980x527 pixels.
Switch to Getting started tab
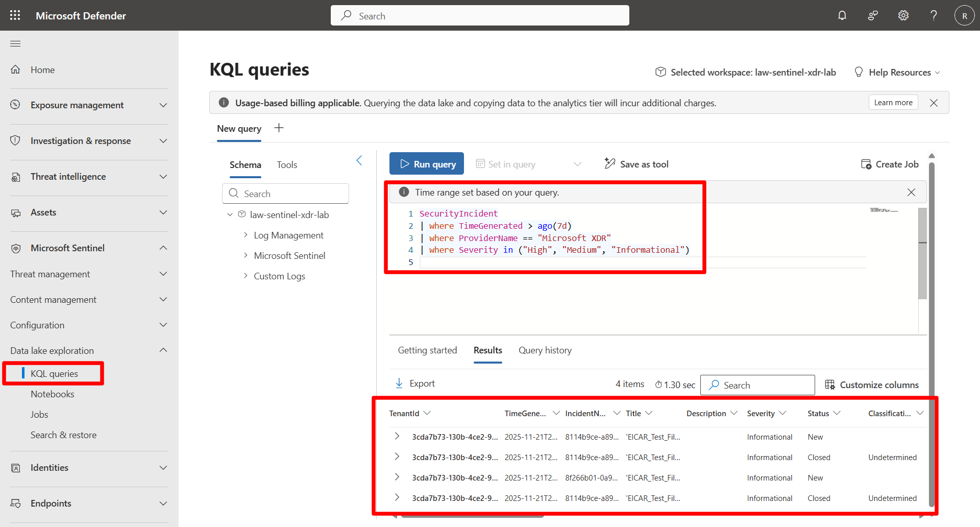[427, 350]
